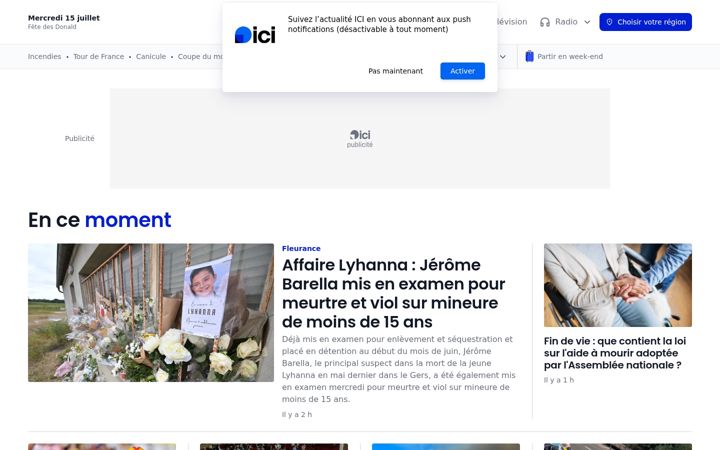The image size is (720, 450).
Task: Open the Radio menu item
Action: pos(566,22)
